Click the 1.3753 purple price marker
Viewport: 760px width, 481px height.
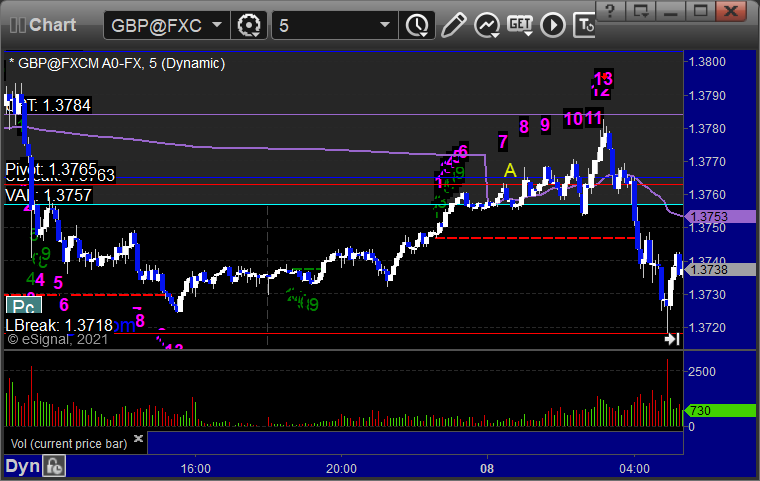722,216
